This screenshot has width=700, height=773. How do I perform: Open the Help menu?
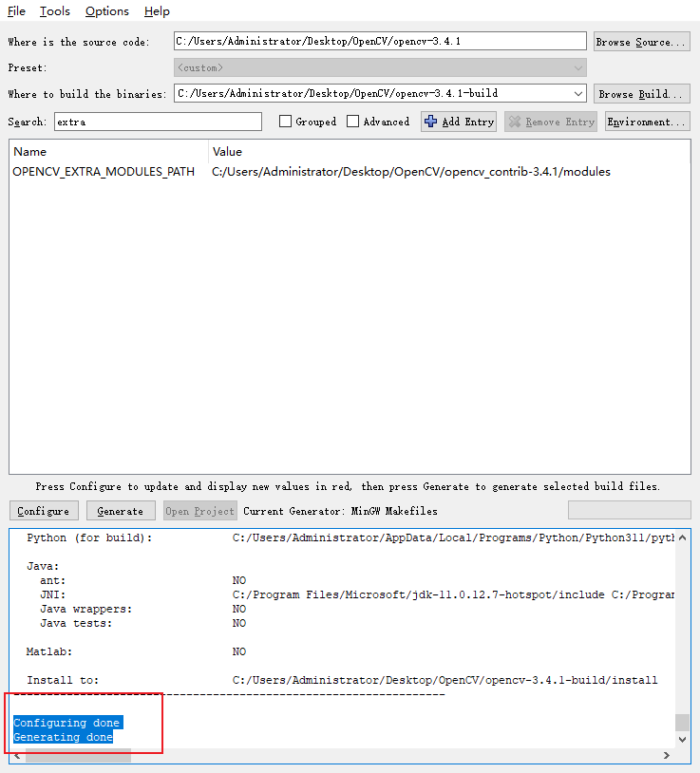[157, 10]
